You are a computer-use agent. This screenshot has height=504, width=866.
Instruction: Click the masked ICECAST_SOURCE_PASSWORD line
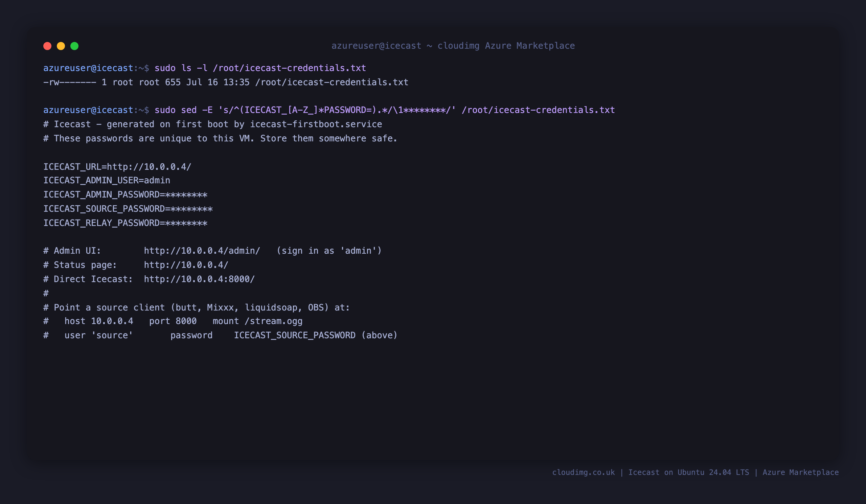pyautogui.click(x=128, y=209)
